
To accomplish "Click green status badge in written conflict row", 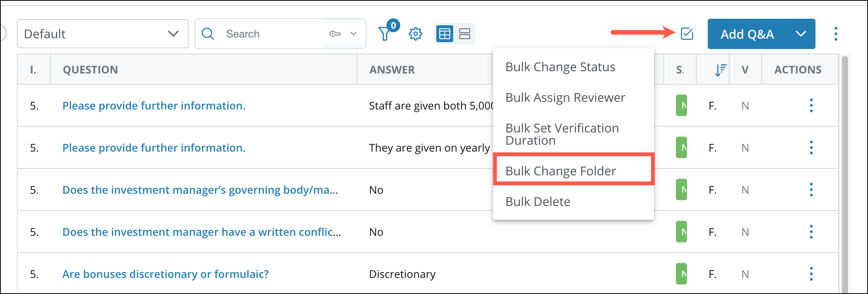I will pos(681,232).
